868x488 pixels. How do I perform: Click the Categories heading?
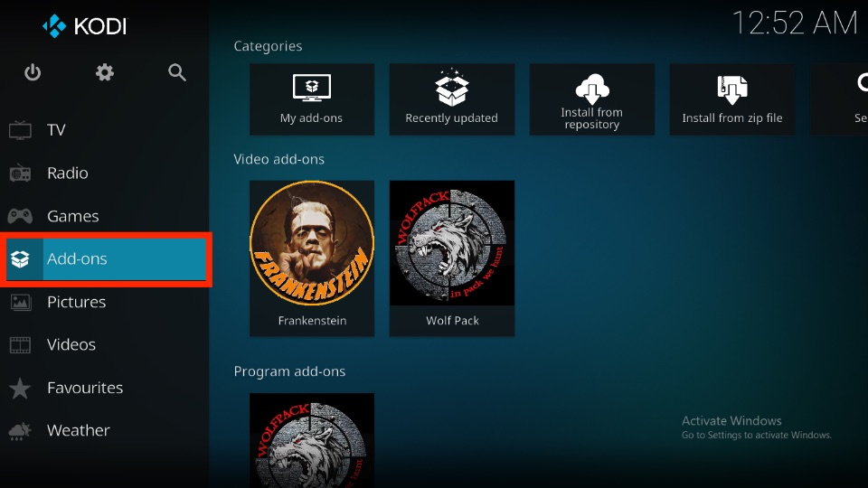[x=268, y=46]
